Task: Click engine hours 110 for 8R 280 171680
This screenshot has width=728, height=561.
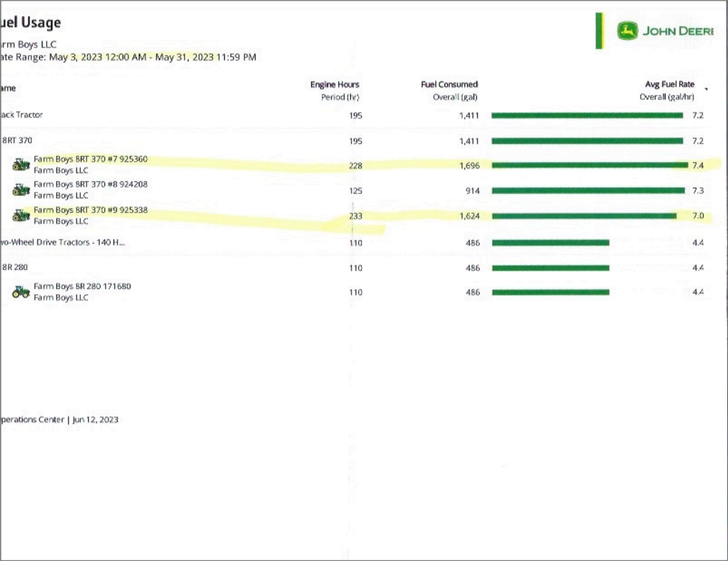Action: (x=356, y=293)
